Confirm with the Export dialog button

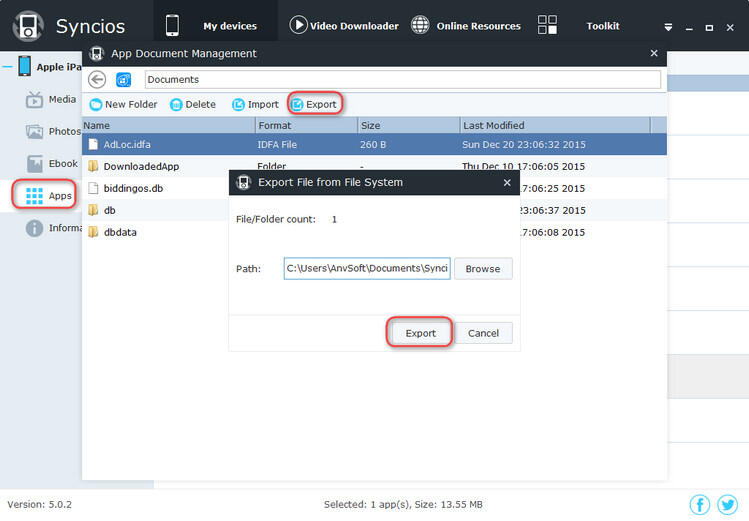click(x=420, y=333)
